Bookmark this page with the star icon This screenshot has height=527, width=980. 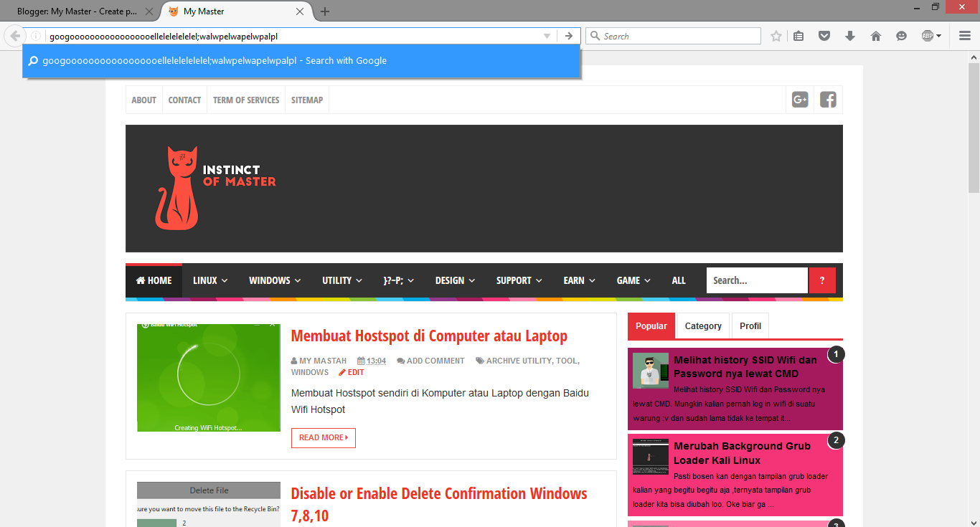776,36
